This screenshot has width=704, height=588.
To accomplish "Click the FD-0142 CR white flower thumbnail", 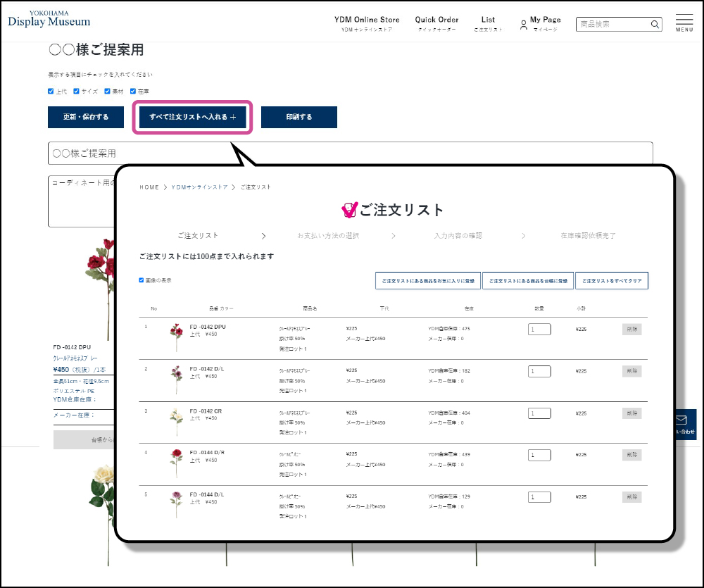I will [x=176, y=421].
